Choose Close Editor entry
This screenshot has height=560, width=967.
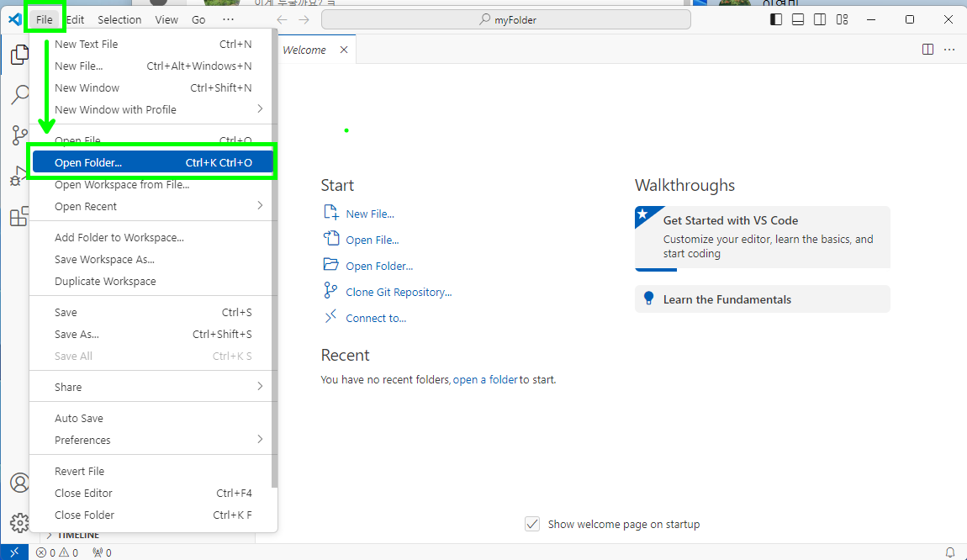tap(151, 494)
